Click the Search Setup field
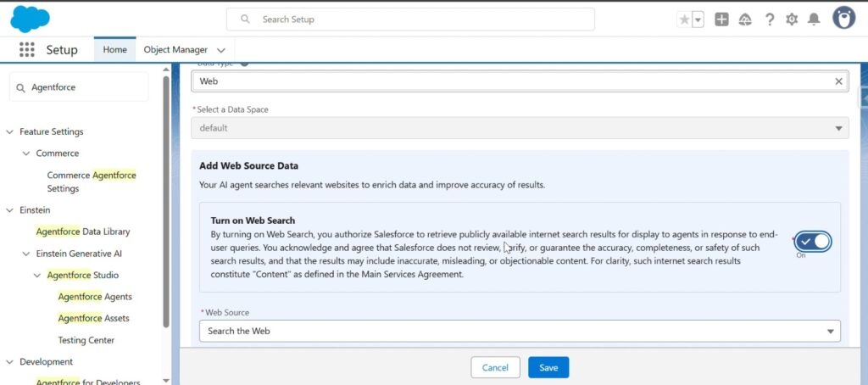Screen dimensions: 868x385 (x=410, y=20)
